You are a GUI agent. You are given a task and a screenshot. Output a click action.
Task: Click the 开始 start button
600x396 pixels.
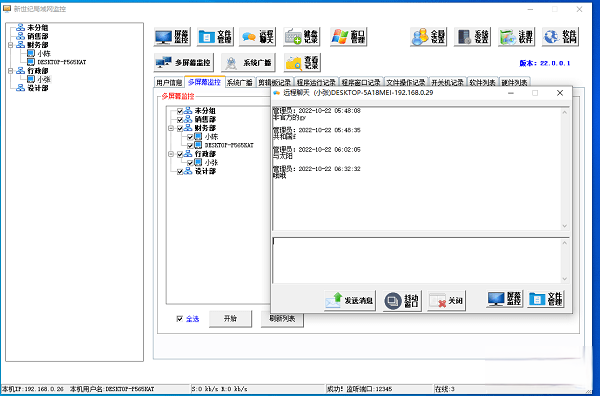point(230,319)
